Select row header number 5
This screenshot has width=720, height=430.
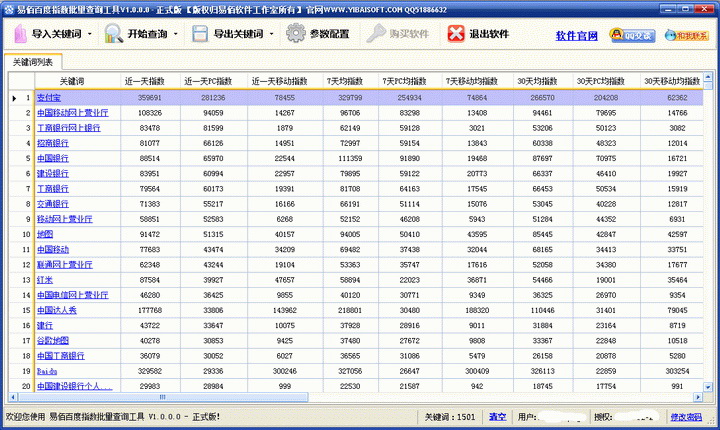coord(28,158)
